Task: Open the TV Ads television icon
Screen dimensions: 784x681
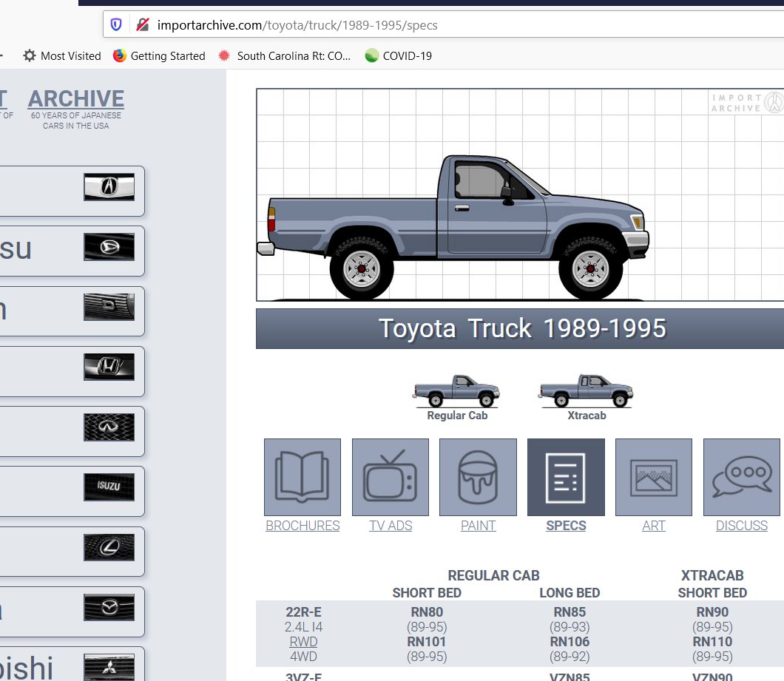Action: pyautogui.click(x=391, y=477)
